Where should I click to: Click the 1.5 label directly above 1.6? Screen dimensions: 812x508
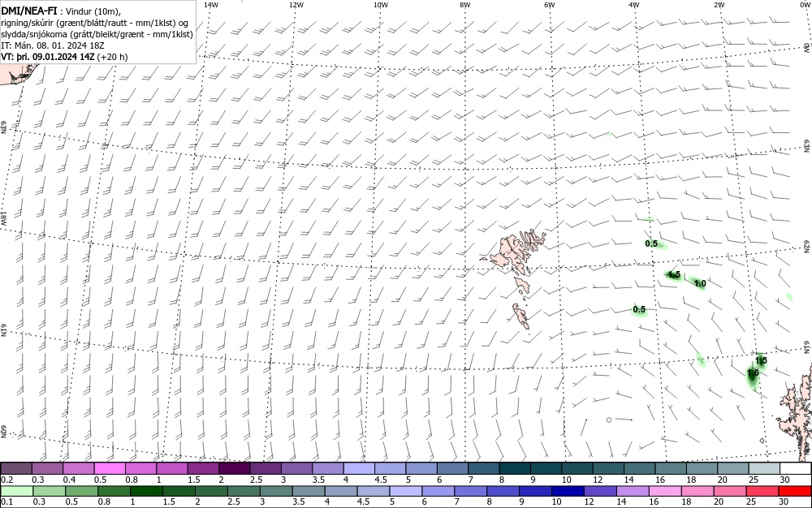click(761, 360)
